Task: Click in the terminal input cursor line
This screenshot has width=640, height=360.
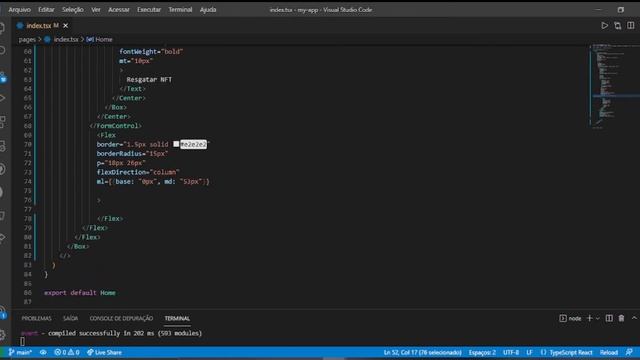Action: pyautogui.click(x=22, y=342)
